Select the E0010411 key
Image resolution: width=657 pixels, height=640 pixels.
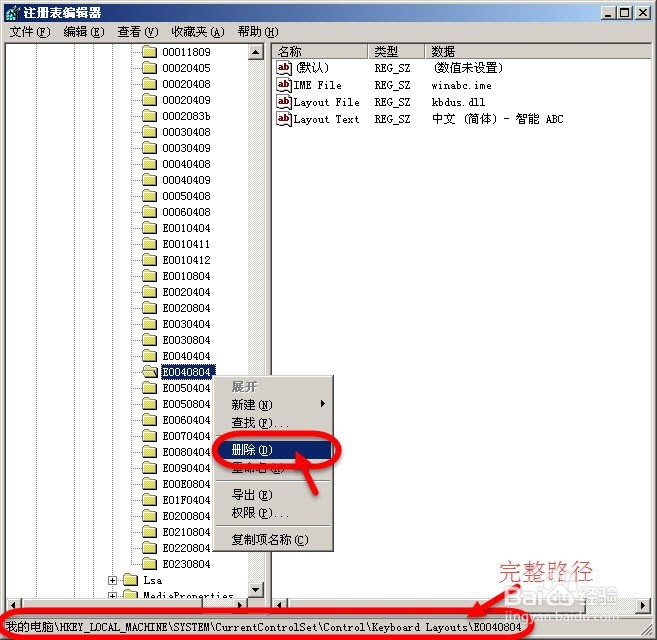point(186,244)
